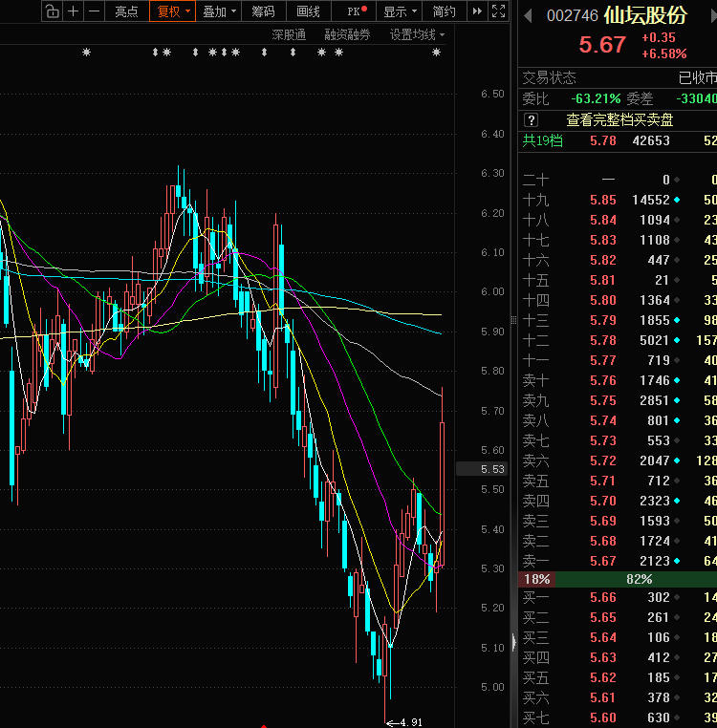Click 买七 volume 630
The height and width of the screenshot is (728, 717).
[659, 717]
